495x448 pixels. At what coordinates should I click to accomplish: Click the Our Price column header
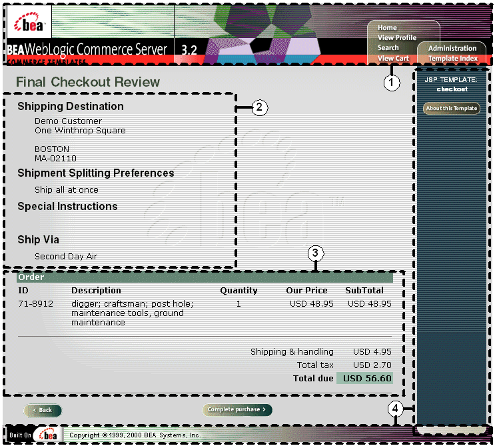click(306, 291)
